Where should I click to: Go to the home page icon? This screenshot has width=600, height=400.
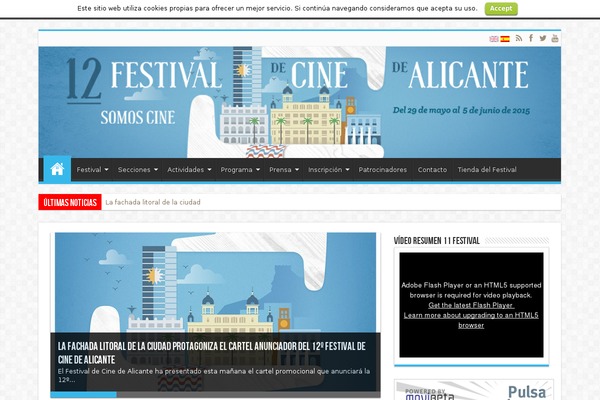(x=57, y=169)
